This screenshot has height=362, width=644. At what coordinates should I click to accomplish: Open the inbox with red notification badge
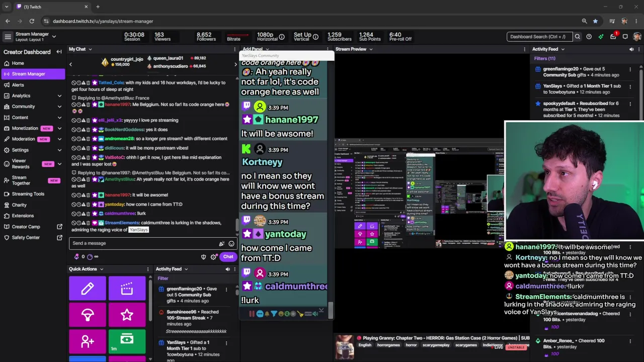click(613, 36)
